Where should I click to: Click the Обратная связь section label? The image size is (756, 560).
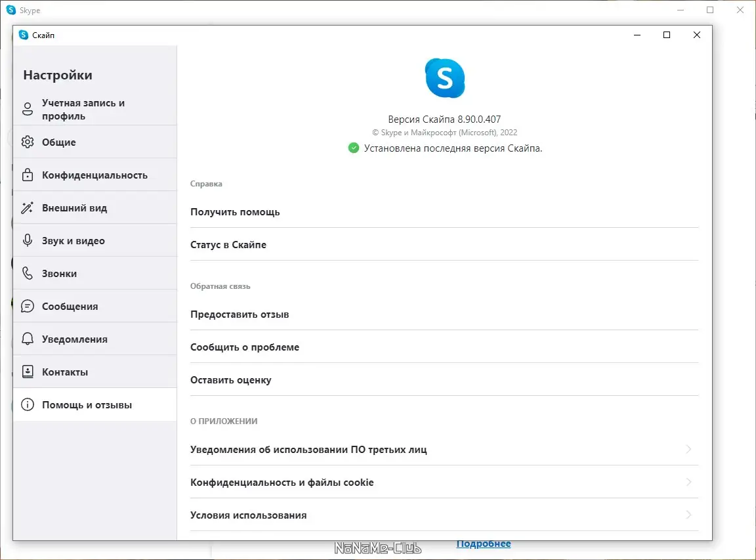pos(220,286)
